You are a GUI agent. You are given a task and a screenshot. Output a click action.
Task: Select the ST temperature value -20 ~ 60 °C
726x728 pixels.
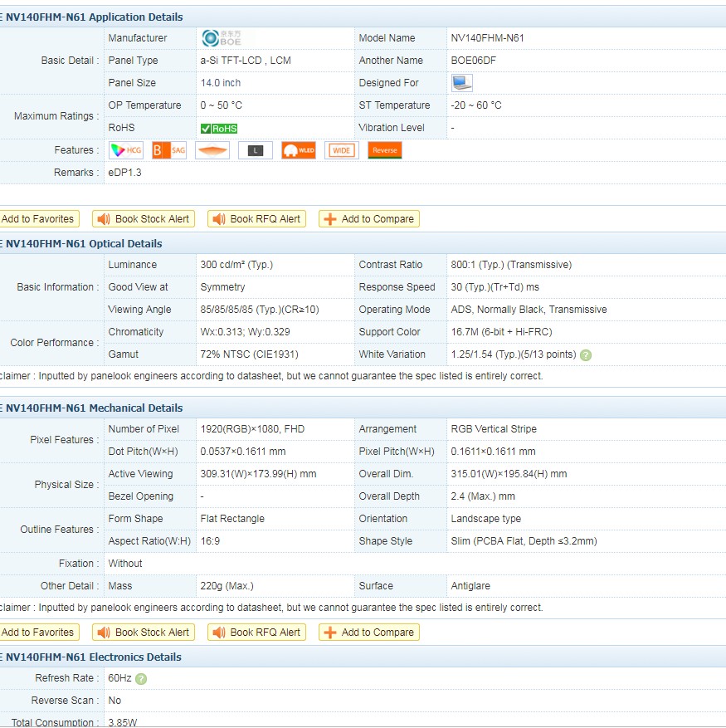(476, 105)
